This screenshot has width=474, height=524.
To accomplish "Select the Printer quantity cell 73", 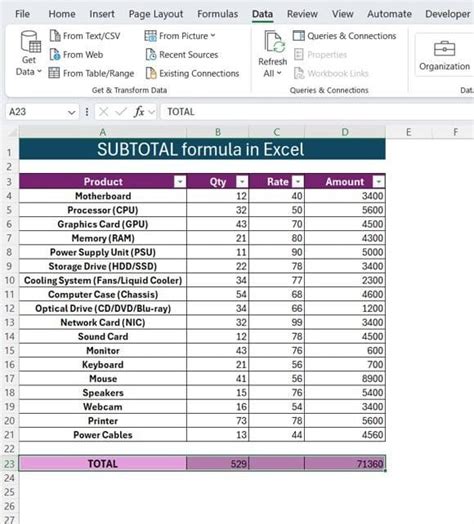I will click(x=218, y=420).
